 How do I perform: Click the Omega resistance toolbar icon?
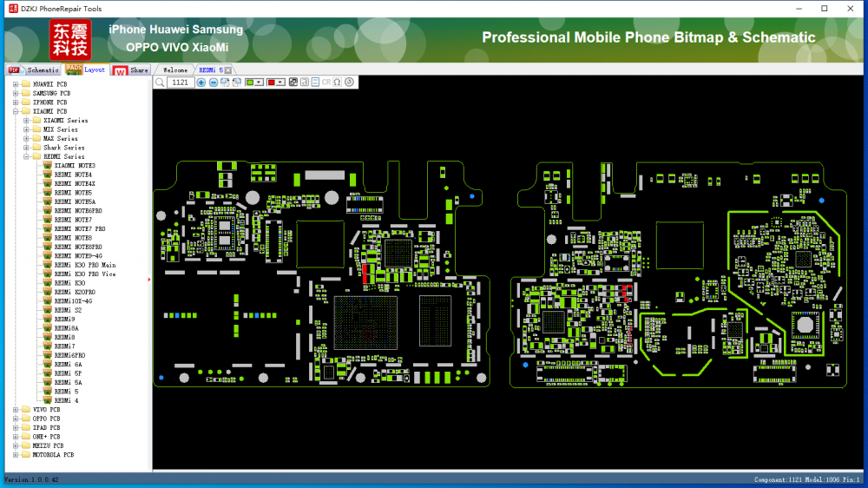[x=337, y=82]
